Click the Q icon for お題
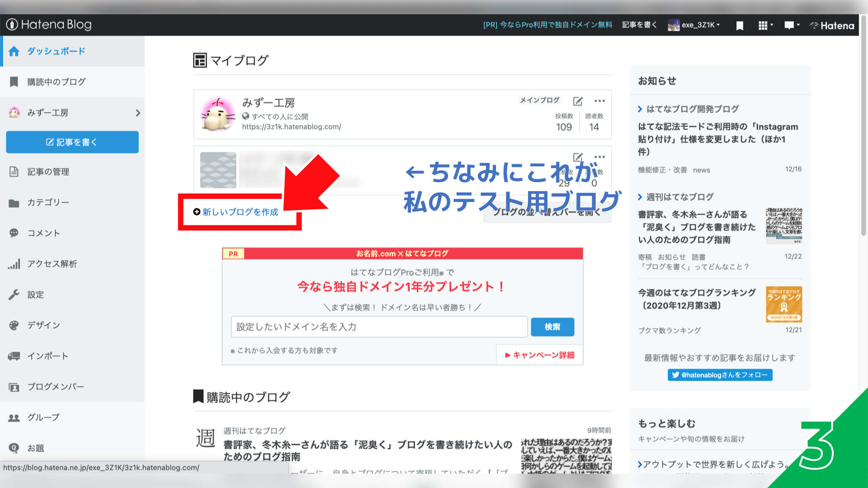Viewport: 868px width, 488px height. (x=14, y=448)
